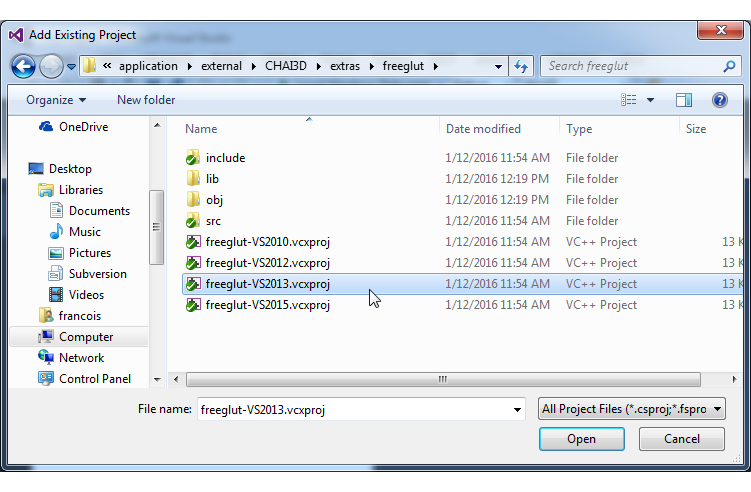Viewport: 751px width, 492px height.
Task: Select freeglut-VS2010.vcxproj file
Action: pyautogui.click(x=268, y=242)
